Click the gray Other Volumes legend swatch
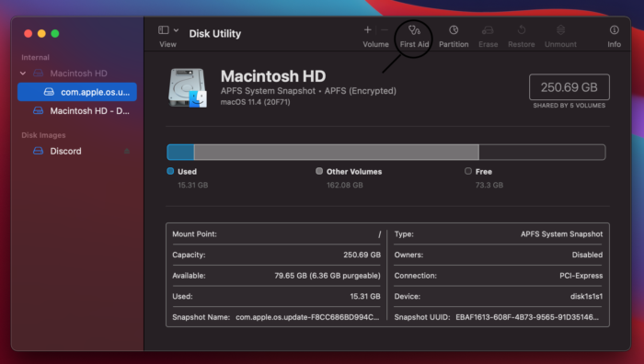Screen dimensions: 644x364 pyautogui.click(x=319, y=171)
